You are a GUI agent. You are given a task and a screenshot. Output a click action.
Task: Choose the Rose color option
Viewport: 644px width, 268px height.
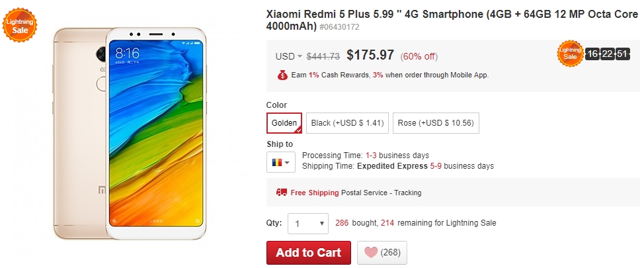click(x=436, y=123)
